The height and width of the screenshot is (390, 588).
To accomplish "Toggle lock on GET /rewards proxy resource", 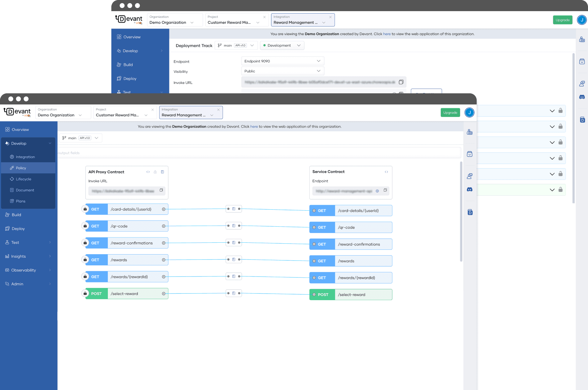I will 85,259.
